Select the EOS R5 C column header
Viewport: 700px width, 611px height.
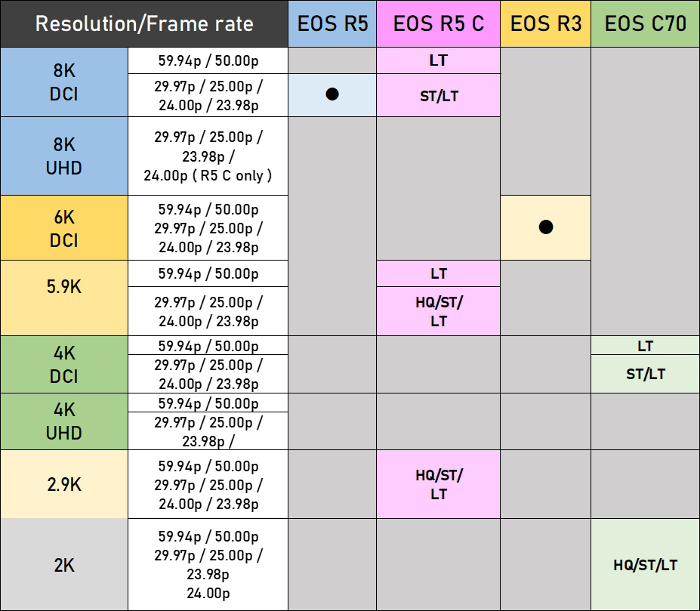(x=438, y=23)
